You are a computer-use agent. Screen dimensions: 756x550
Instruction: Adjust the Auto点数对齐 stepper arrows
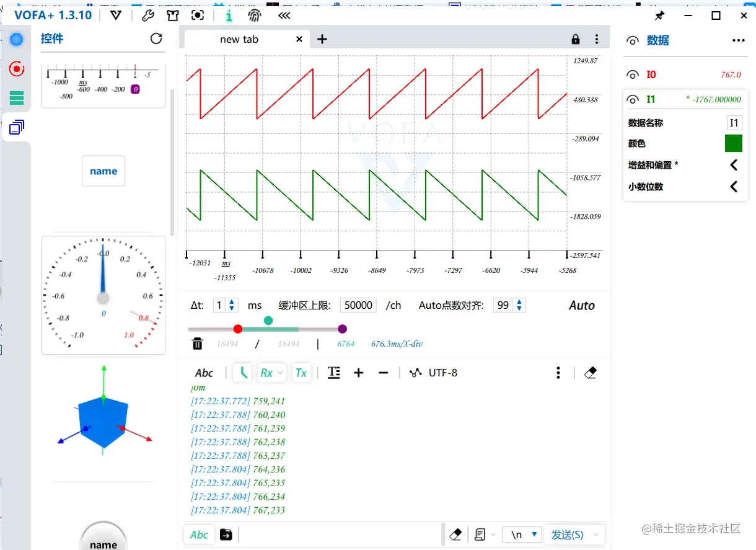click(520, 305)
